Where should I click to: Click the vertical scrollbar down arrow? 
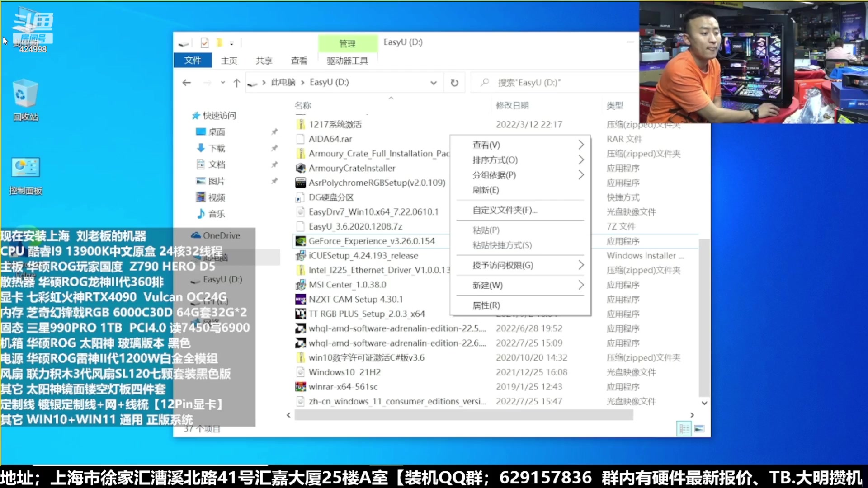(704, 403)
